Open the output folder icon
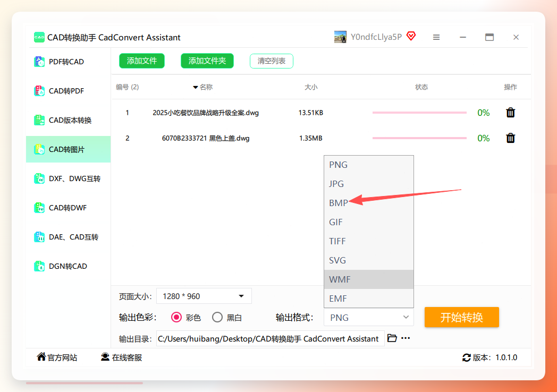 pos(392,338)
